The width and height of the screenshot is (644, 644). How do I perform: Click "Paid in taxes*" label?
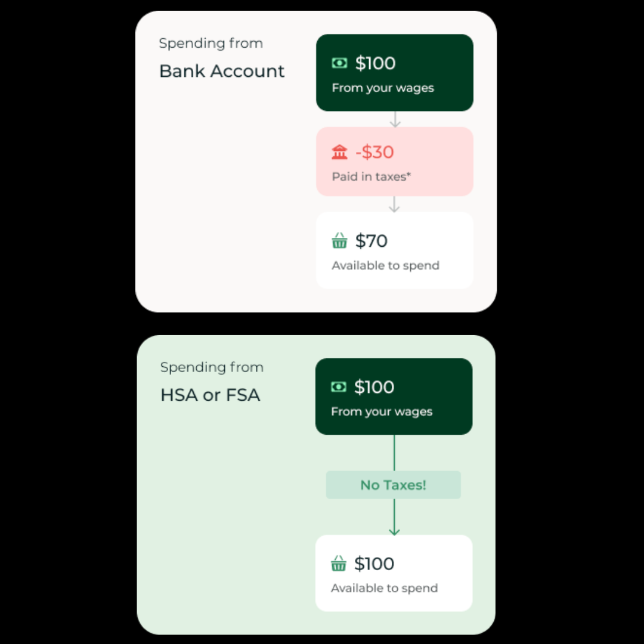[x=371, y=177]
